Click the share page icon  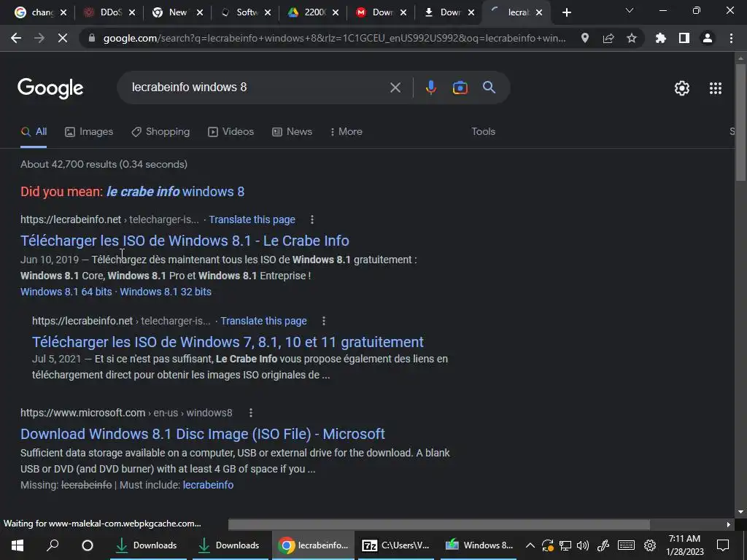pyautogui.click(x=608, y=38)
